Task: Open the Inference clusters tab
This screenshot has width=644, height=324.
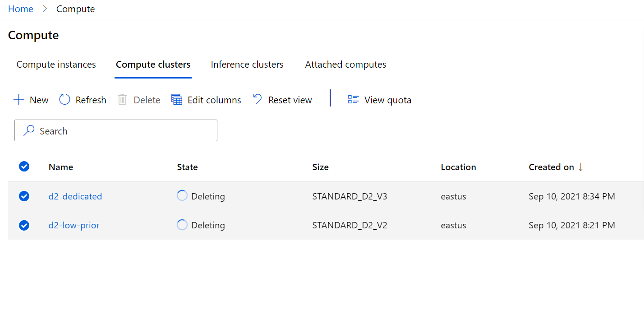Action: [x=247, y=64]
